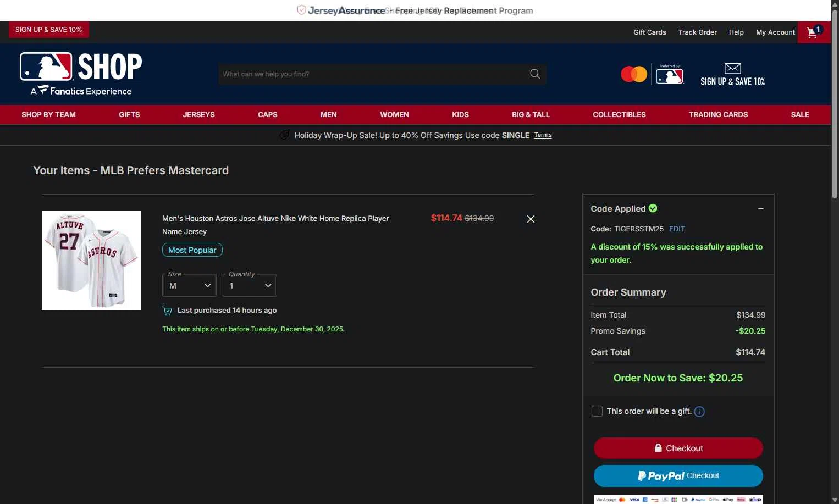
Task: Open the Men menu
Action: tap(329, 114)
